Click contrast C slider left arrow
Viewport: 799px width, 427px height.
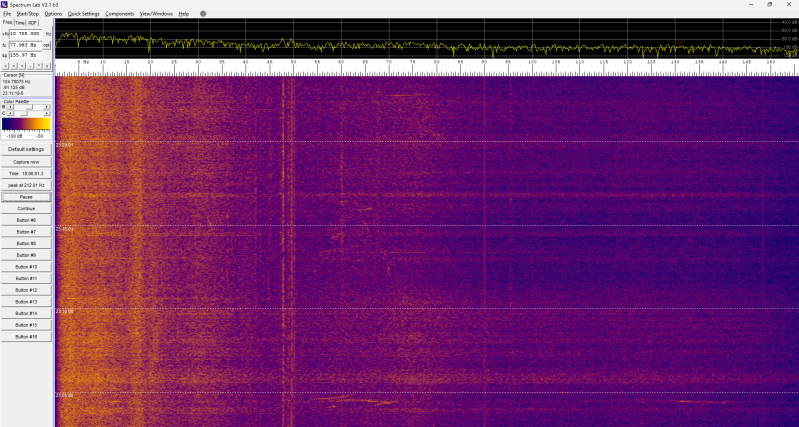coord(10,113)
